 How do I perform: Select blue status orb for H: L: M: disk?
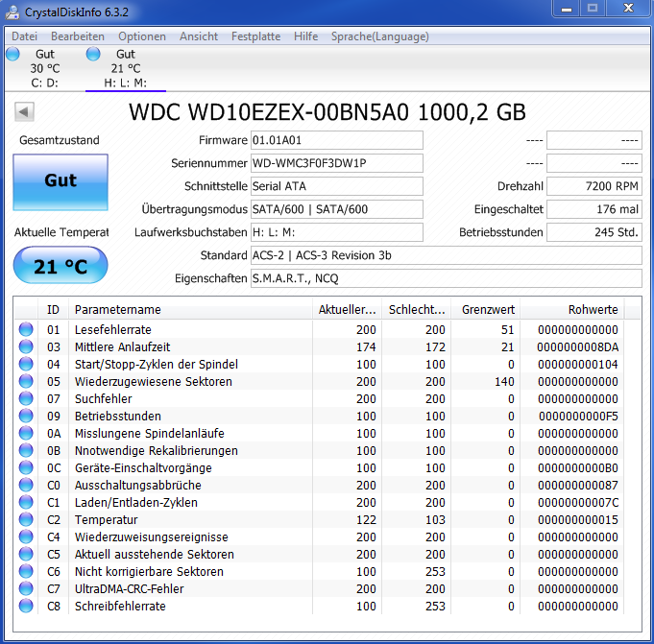tap(93, 54)
